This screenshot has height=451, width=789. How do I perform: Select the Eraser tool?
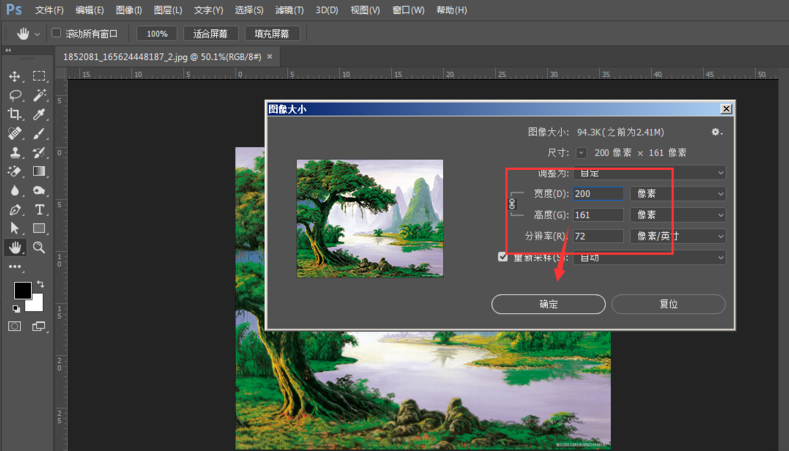coord(15,172)
